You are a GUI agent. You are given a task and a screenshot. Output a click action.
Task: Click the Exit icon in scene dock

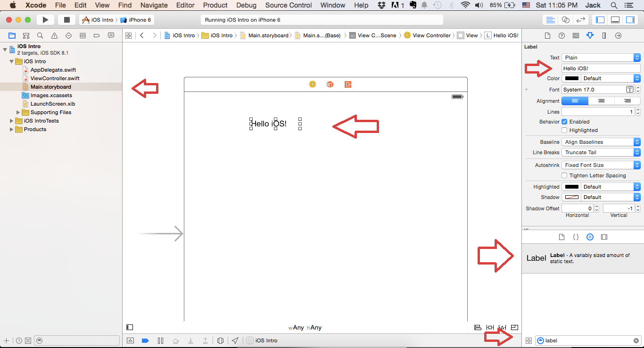coord(348,84)
